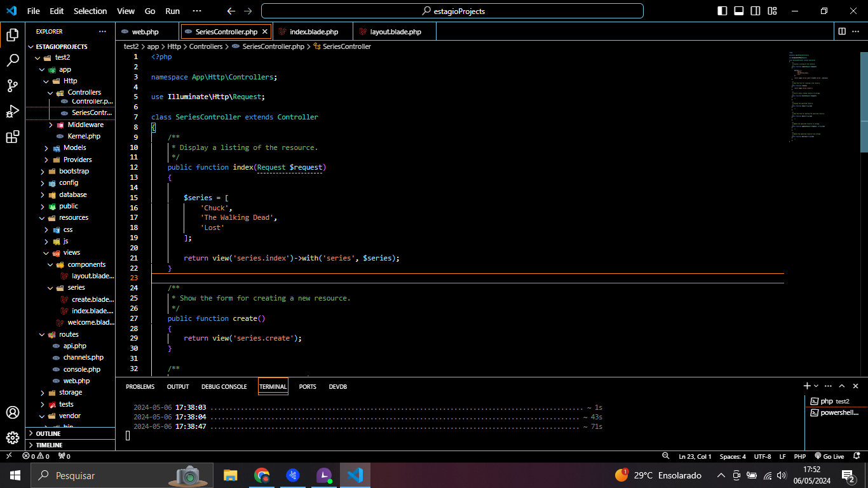The height and width of the screenshot is (488, 868).
Task: Change language mode via PHP status item
Action: click(x=799, y=456)
